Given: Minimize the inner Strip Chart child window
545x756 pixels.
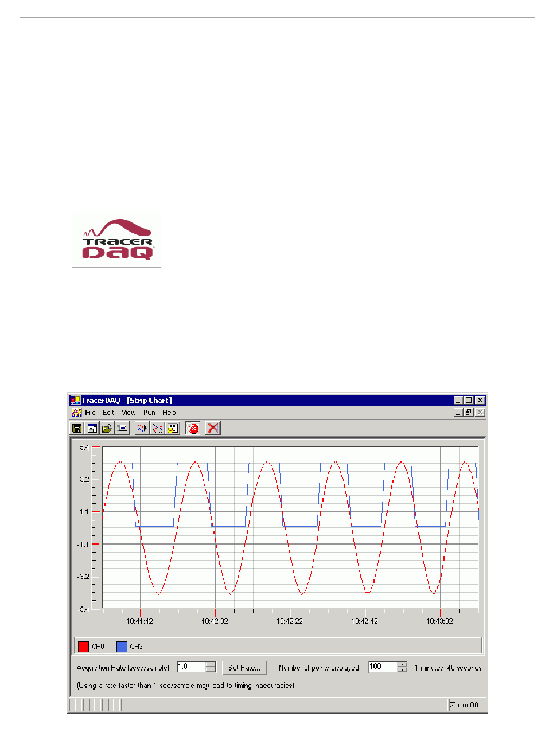Looking at the screenshot, I should pos(458,413).
